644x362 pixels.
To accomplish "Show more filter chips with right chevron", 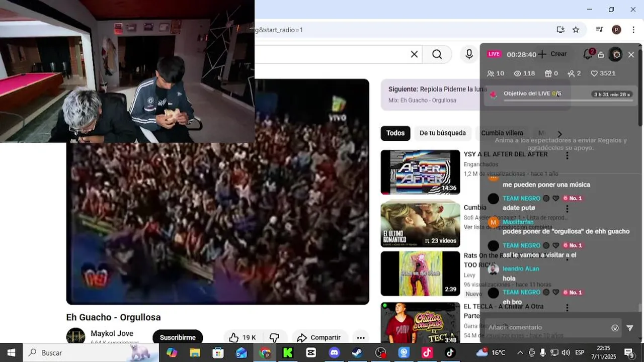I will pos(559,134).
